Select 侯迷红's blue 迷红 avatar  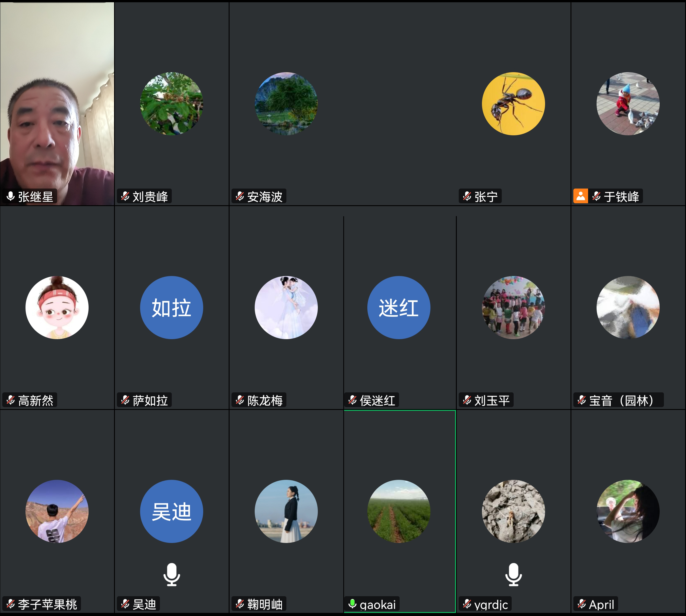pyautogui.click(x=399, y=307)
